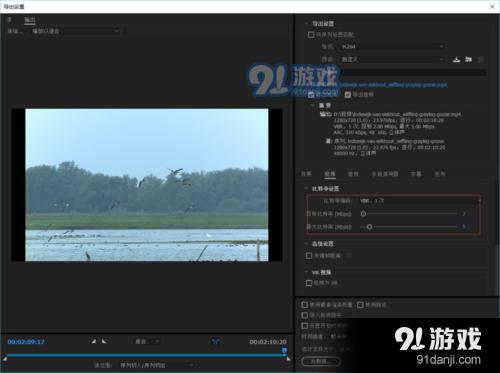Enable Use Maximum Render Quality checkbox
Screen dimensions: 500x373
pyautogui.click(x=304, y=305)
